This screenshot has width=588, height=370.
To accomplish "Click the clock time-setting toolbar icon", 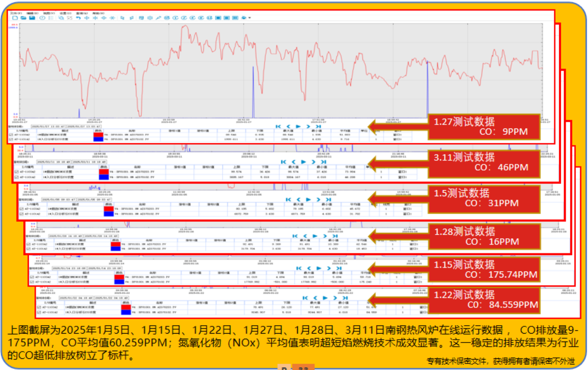I will pyautogui.click(x=42, y=18).
